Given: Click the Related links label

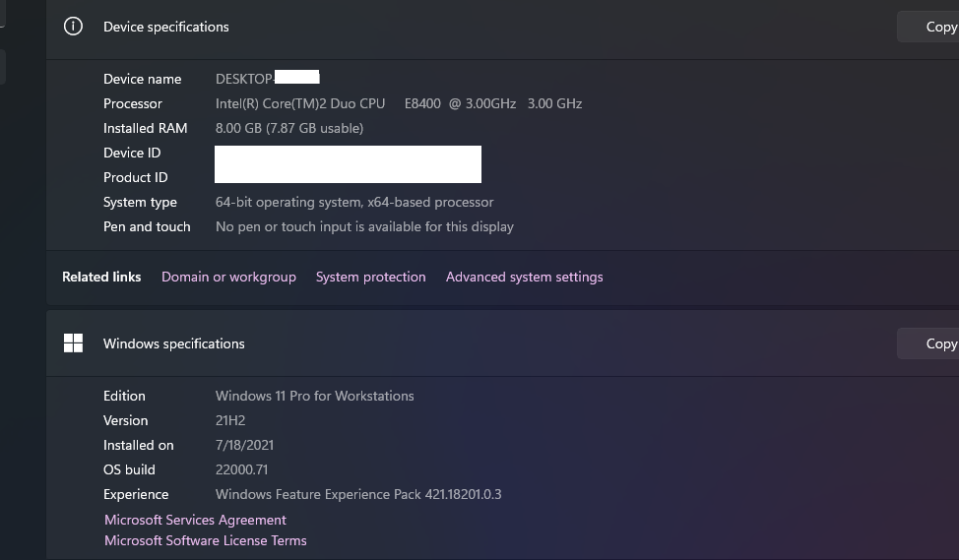Looking at the screenshot, I should coord(101,277).
